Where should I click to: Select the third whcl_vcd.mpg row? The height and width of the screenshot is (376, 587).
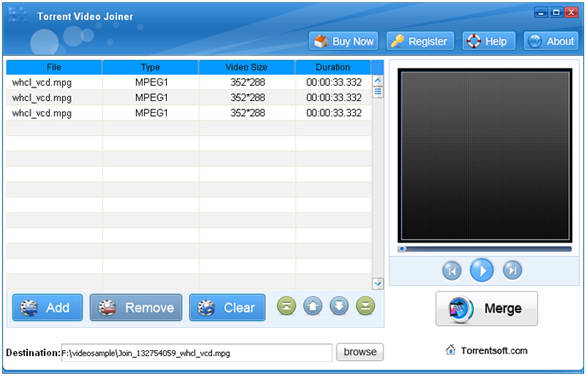click(189, 113)
